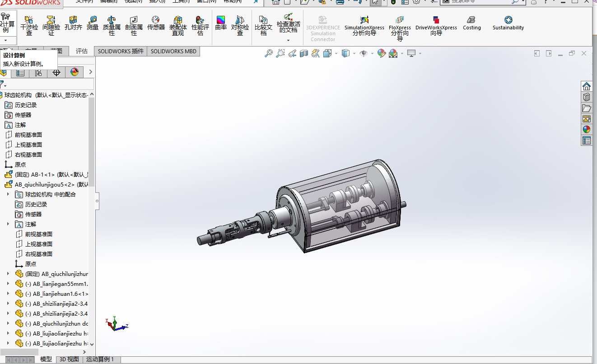The height and width of the screenshot is (364, 597).
Task: Open the DimXpertManager crosshair tab
Action: (56, 72)
